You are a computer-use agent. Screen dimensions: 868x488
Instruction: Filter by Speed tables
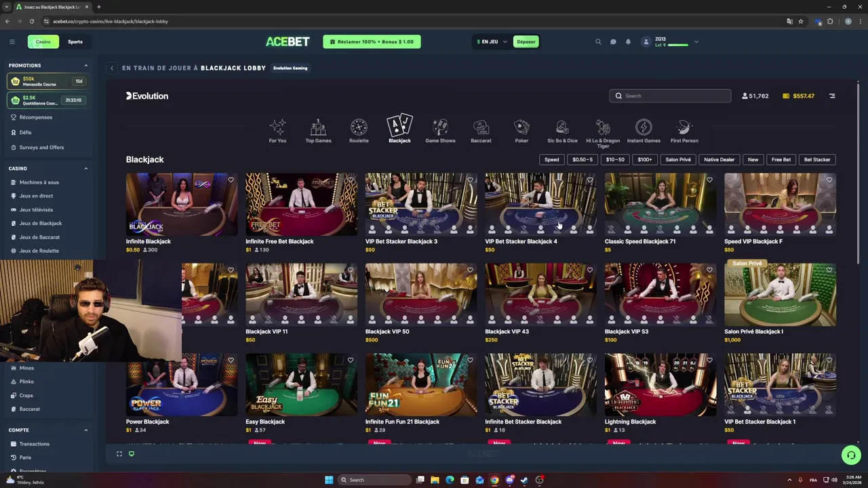tap(552, 159)
